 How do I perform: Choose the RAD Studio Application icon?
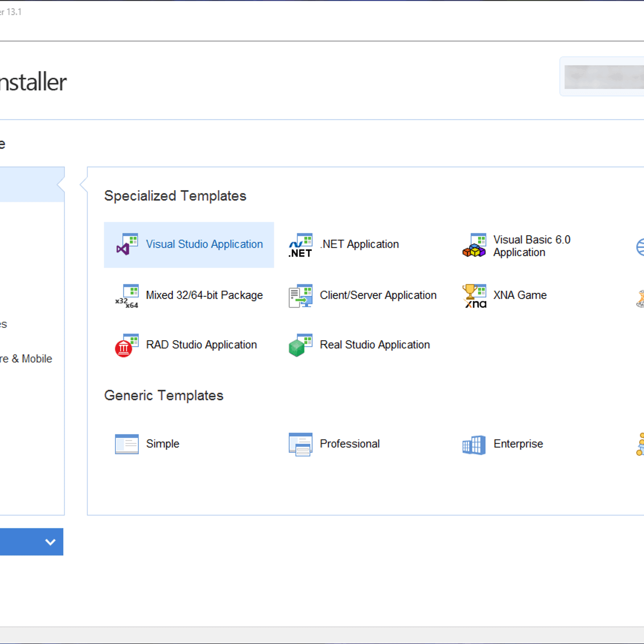(x=127, y=345)
